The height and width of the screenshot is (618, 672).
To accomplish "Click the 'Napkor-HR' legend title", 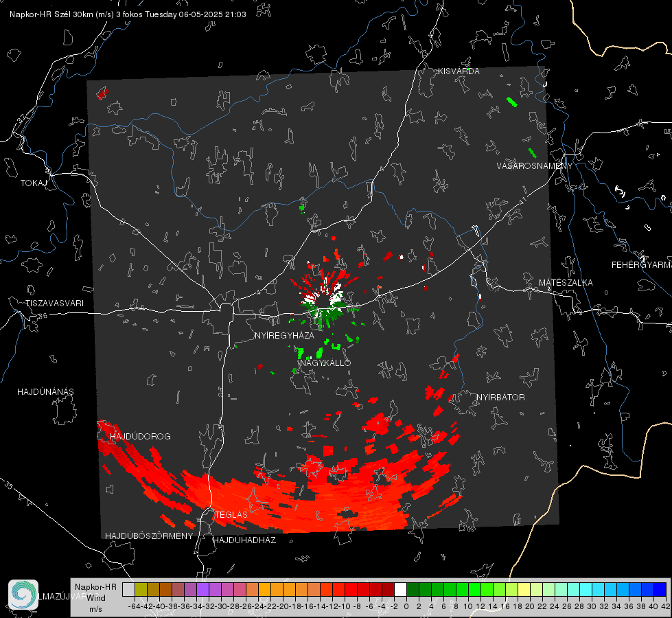I will pyautogui.click(x=95, y=586).
